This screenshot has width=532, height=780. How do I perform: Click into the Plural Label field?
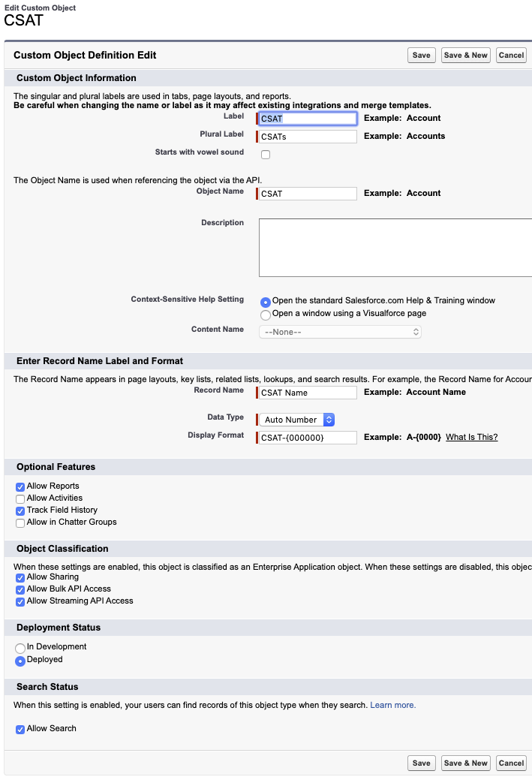tap(308, 137)
